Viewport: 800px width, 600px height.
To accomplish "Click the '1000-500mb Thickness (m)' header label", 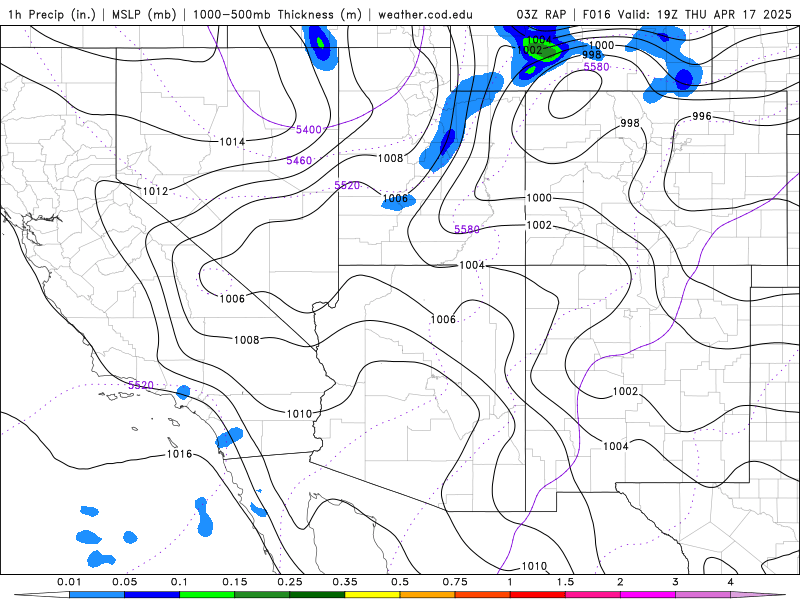I will point(277,14).
